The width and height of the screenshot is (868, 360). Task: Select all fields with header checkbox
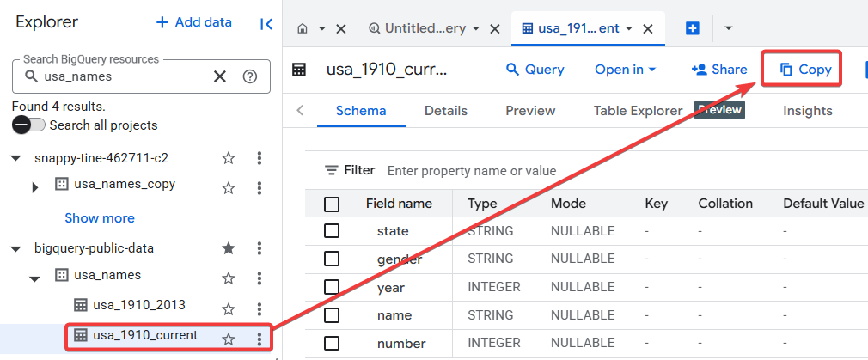(x=332, y=204)
